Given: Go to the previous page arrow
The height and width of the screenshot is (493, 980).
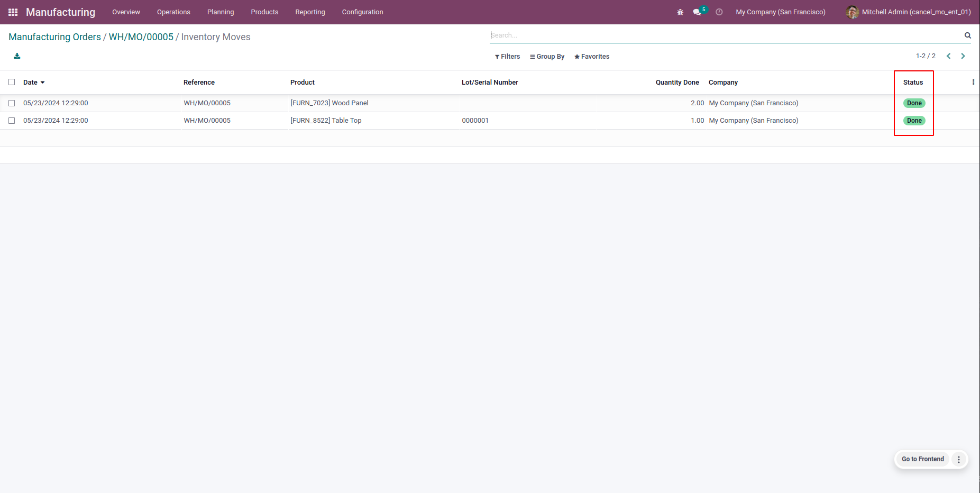Looking at the screenshot, I should (949, 56).
